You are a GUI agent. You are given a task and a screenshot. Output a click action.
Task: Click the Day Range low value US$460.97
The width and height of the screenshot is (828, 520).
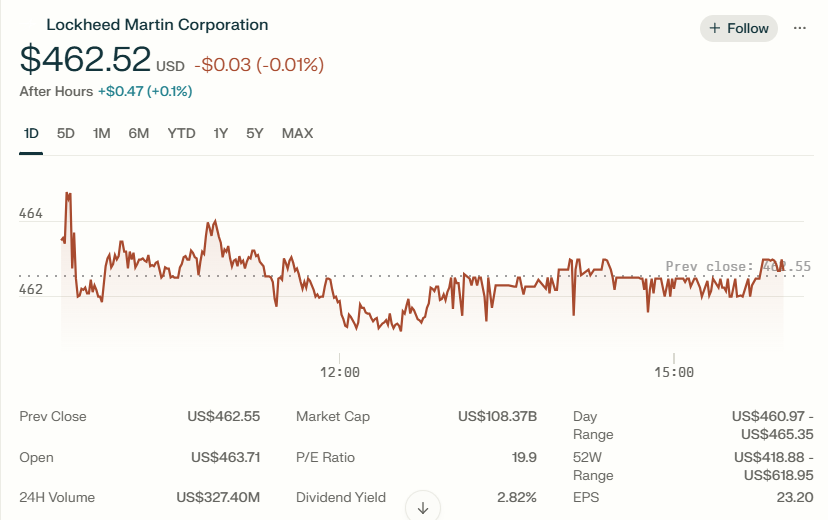(768, 417)
